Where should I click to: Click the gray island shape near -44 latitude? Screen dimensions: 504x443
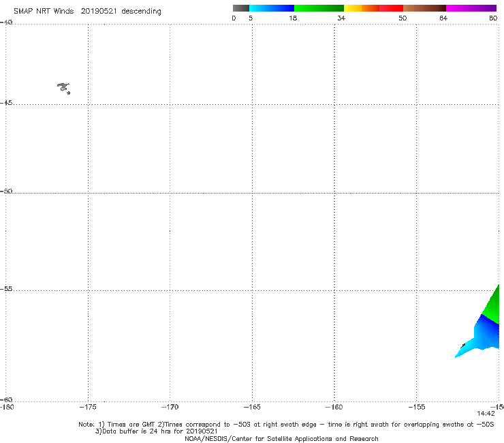pyautogui.click(x=63, y=89)
